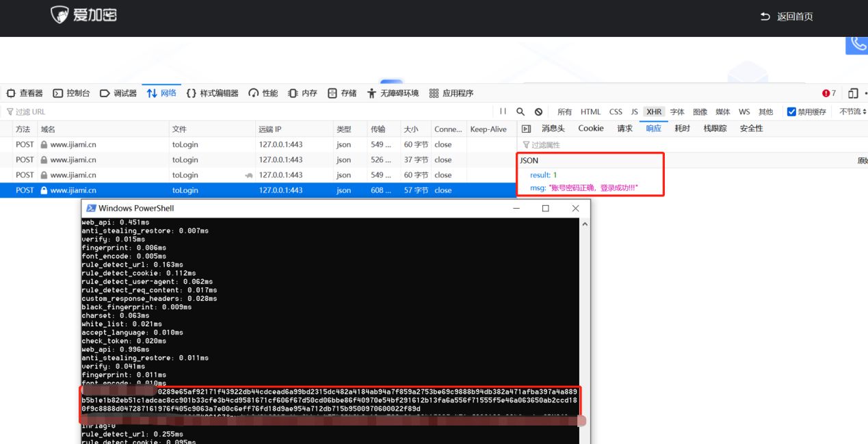Open the 栈跟踪 stack trace tab
Viewport: 868px width, 444px height.
[715, 129]
